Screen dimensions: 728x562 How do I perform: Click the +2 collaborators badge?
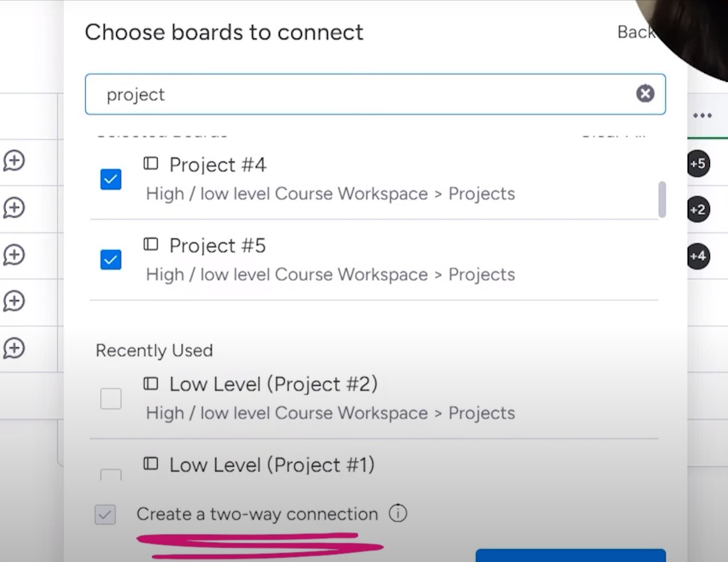click(698, 209)
